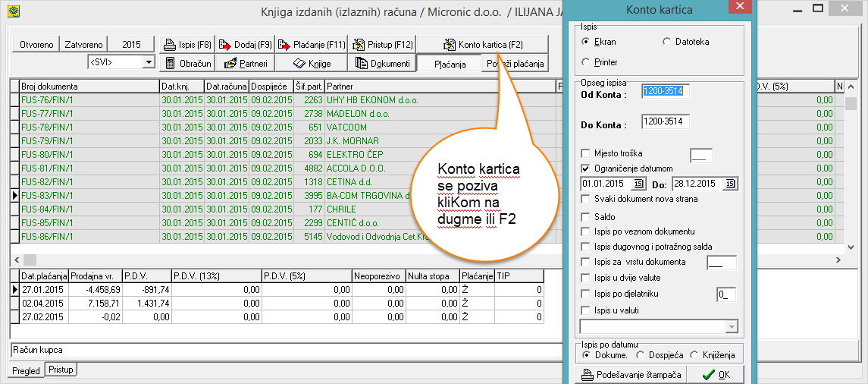Open the Knjige books button

[x=312, y=63]
